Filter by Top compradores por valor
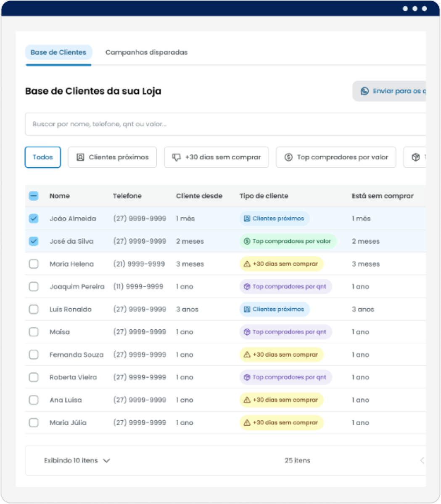Image resolution: width=441 pixels, height=504 pixels. coord(336,157)
